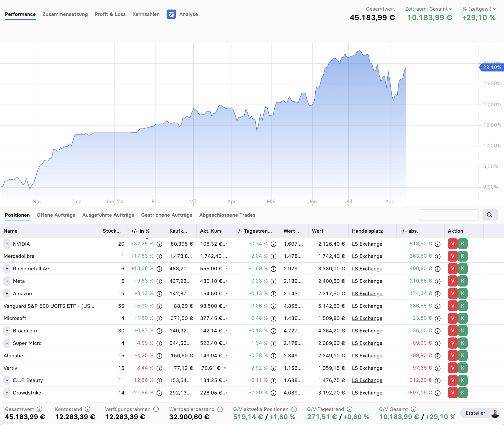Open the Zeitraum: Gesamt dropdown
Screen dimensions: 504x425
click(428, 9)
